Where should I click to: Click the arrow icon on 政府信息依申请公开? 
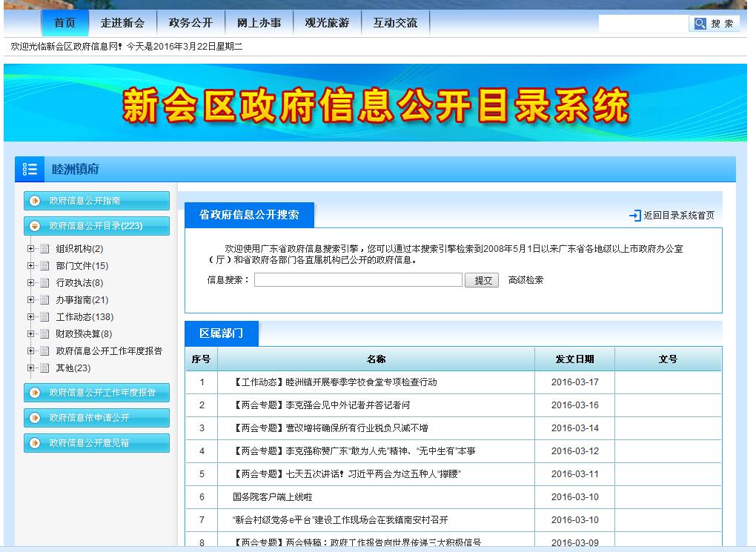[35, 418]
